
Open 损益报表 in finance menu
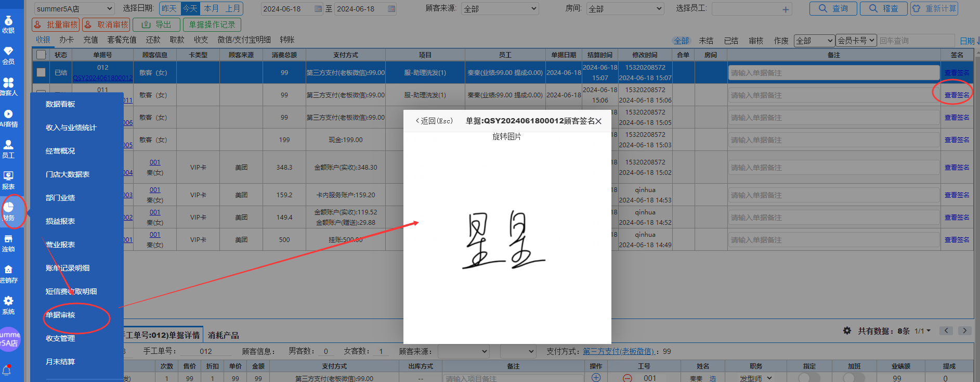click(60, 221)
